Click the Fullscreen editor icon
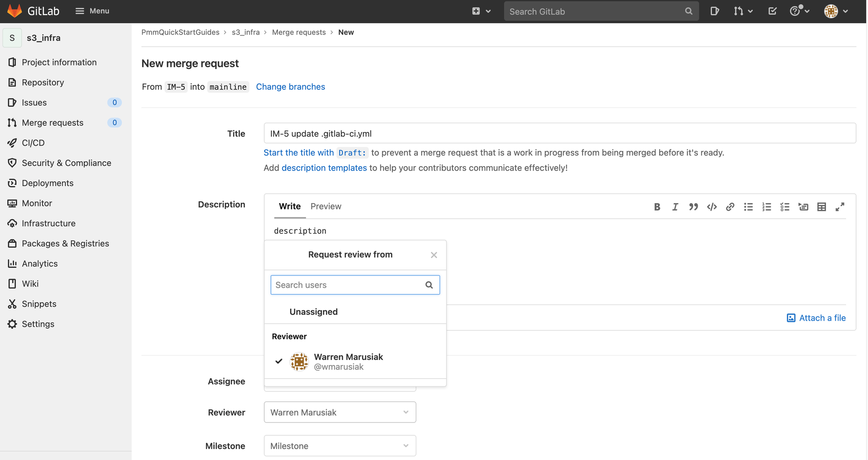The width and height of the screenshot is (868, 460). [840, 206]
